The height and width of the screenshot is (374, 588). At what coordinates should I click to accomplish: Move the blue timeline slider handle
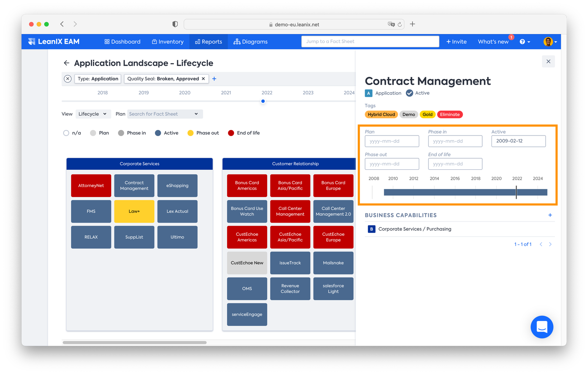(x=263, y=101)
